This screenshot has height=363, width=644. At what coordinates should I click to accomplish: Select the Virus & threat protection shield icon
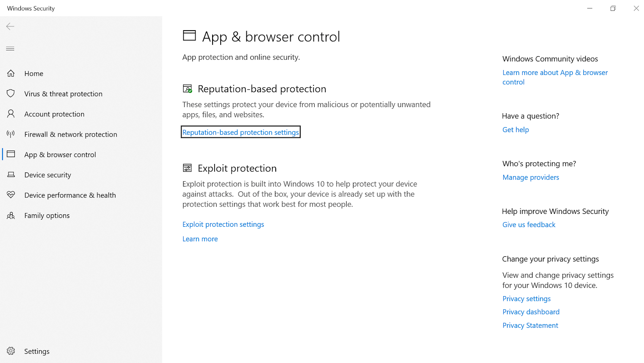coord(11,93)
